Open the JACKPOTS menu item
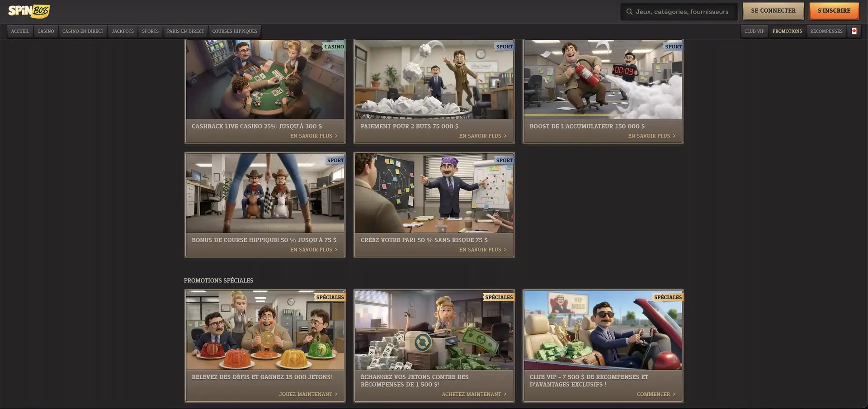 pyautogui.click(x=123, y=31)
